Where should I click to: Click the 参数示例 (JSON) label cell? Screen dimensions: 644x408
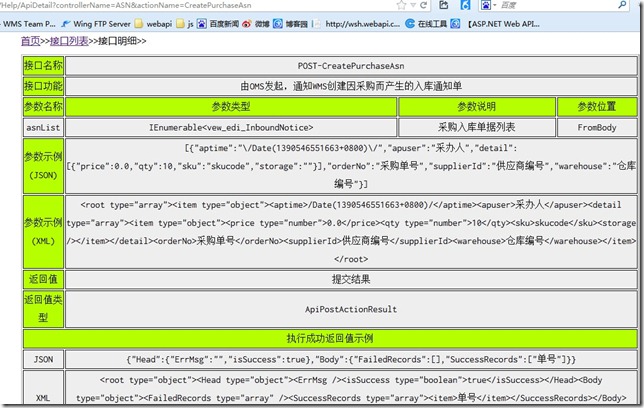(43, 166)
